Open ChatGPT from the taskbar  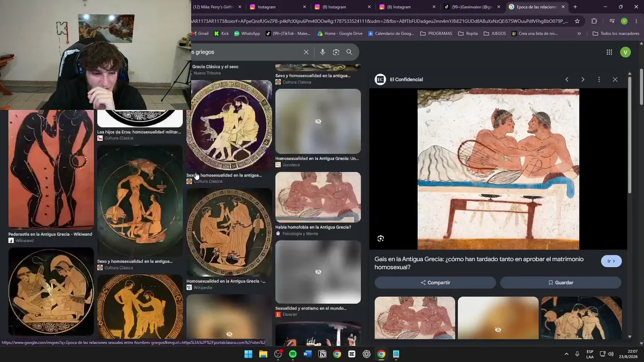click(x=367, y=354)
